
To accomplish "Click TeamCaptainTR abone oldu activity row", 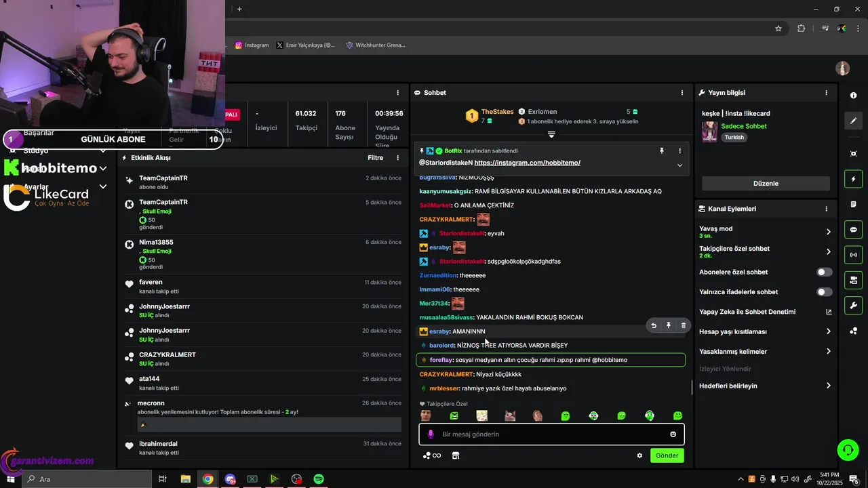I will pyautogui.click(x=263, y=182).
